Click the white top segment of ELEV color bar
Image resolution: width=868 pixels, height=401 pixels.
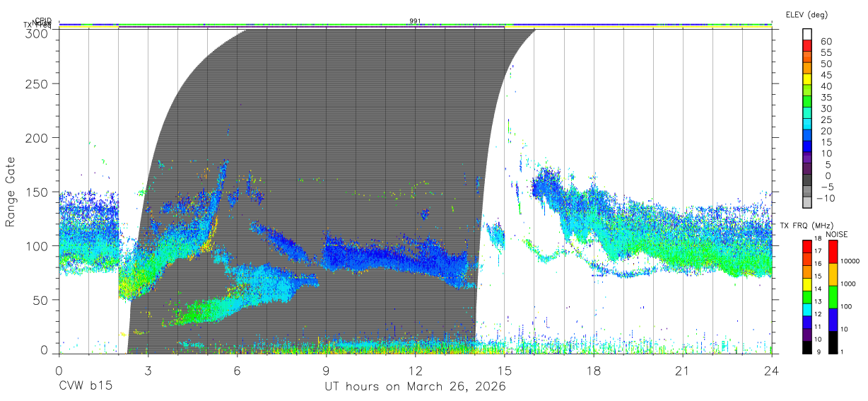click(808, 33)
